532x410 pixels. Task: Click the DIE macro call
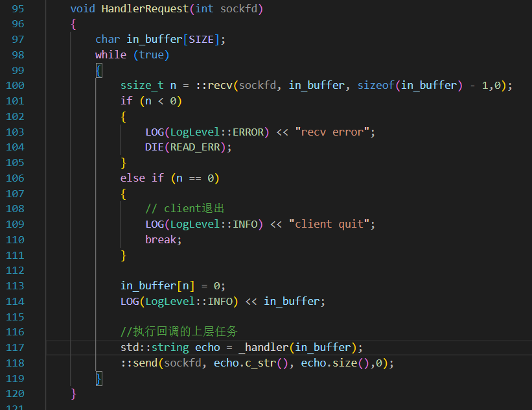[154, 147]
